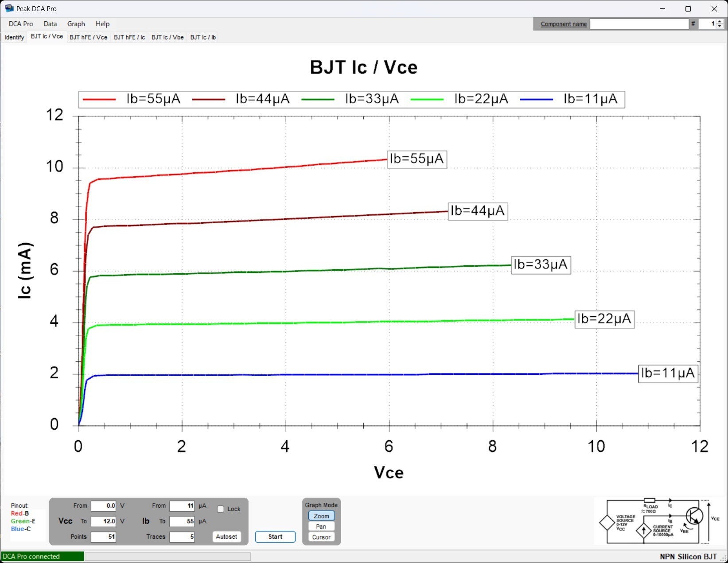Click the Autoset button
The height and width of the screenshot is (563, 728).
click(226, 537)
